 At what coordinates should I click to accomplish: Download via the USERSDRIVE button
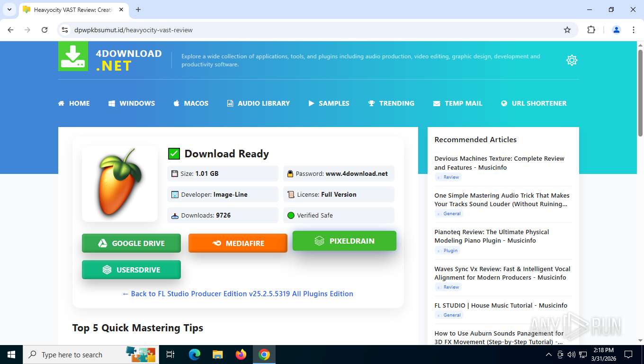(131, 270)
